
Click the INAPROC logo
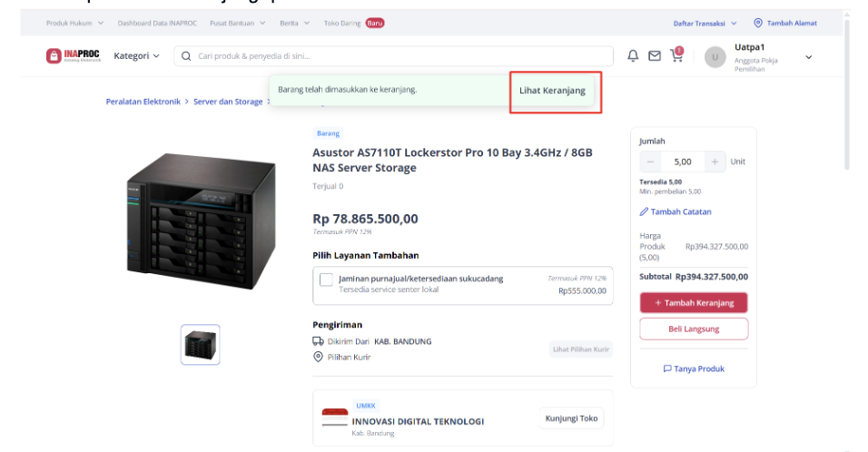(x=73, y=56)
